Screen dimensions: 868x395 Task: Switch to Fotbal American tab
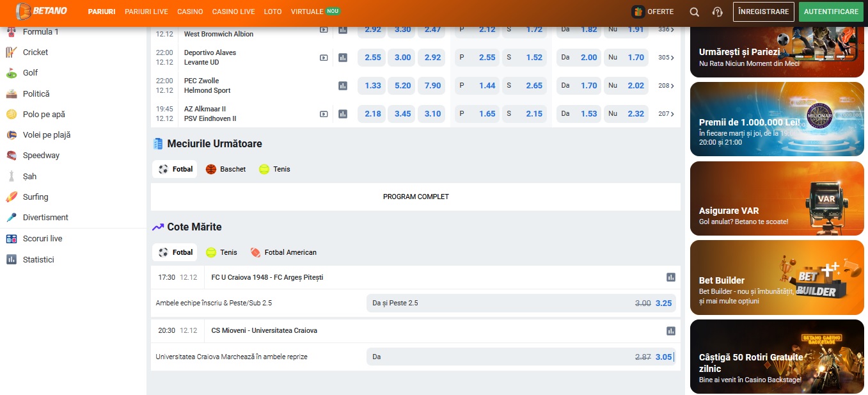point(283,253)
